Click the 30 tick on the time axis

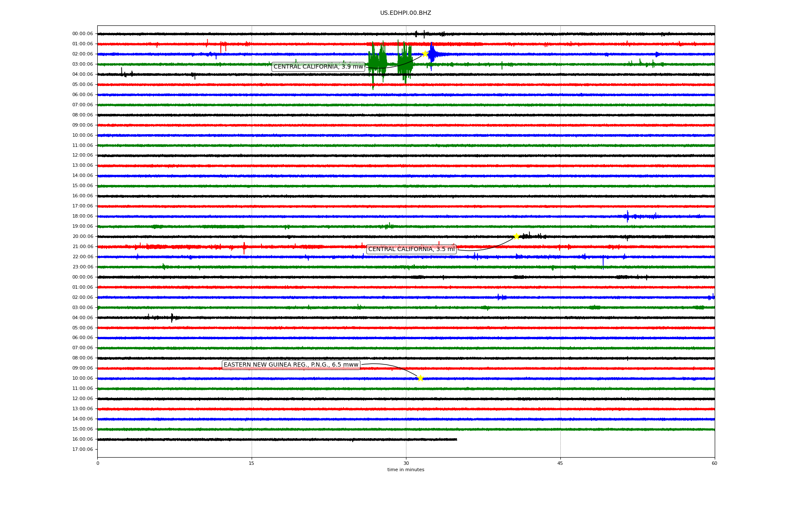click(406, 463)
